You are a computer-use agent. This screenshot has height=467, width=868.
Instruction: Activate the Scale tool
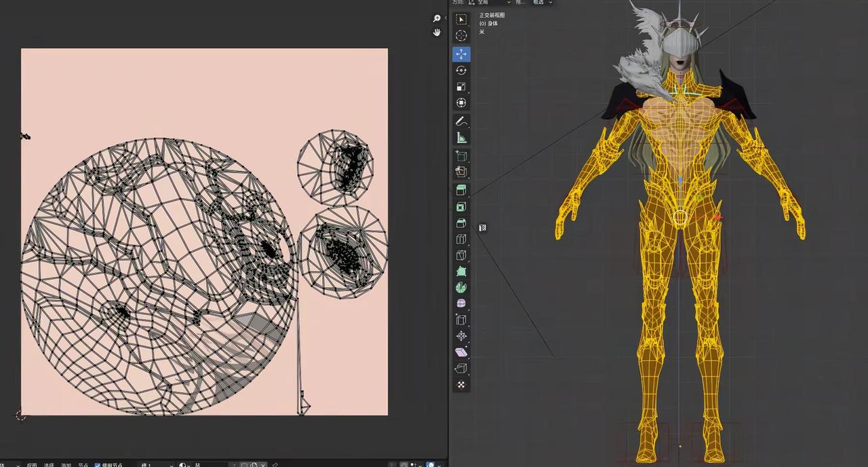[461, 87]
